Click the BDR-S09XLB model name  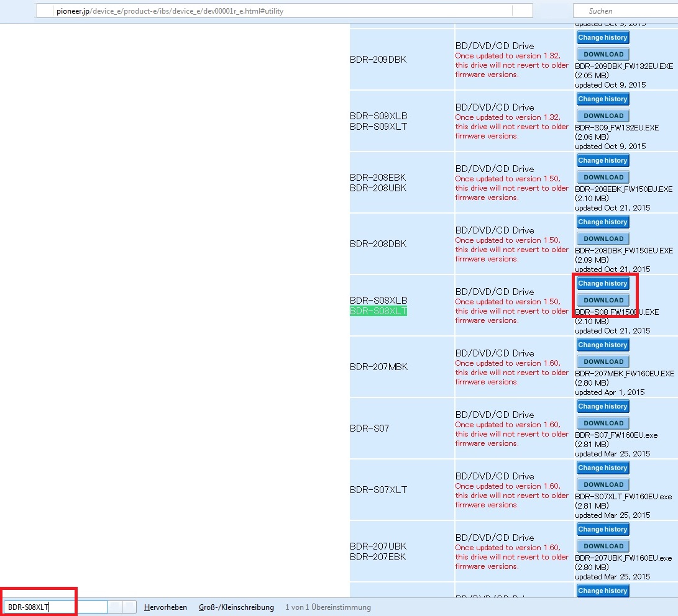pyautogui.click(x=378, y=115)
